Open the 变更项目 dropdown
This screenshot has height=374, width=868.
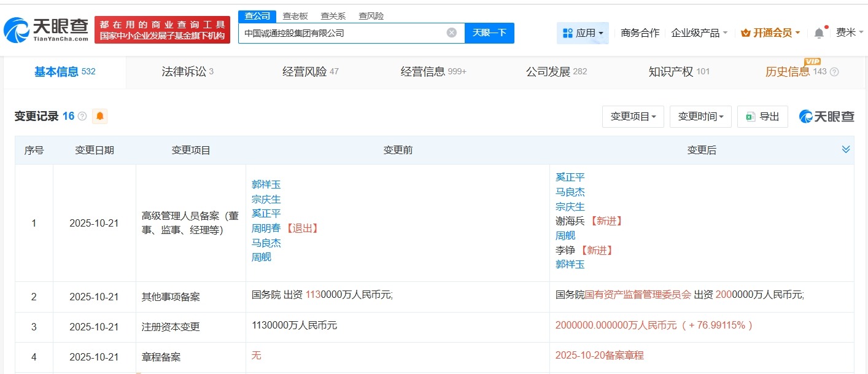tap(633, 116)
